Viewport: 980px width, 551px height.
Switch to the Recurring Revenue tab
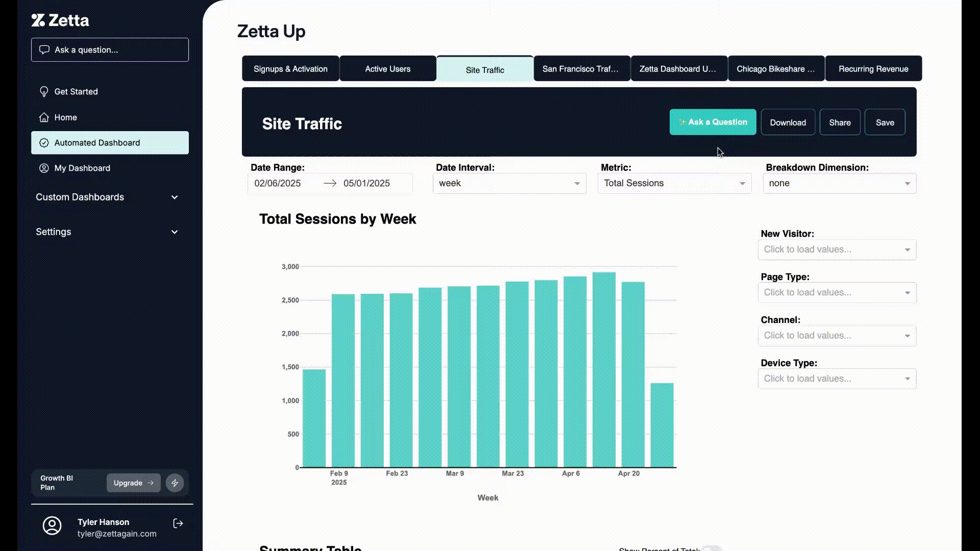[x=873, y=69]
